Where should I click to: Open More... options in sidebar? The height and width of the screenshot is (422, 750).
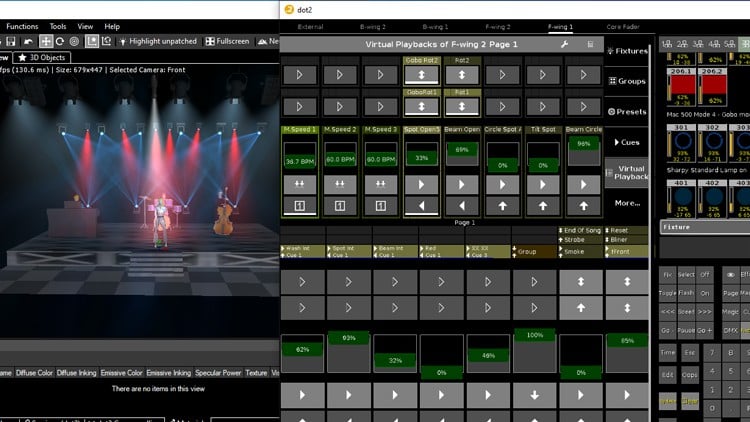[628, 203]
